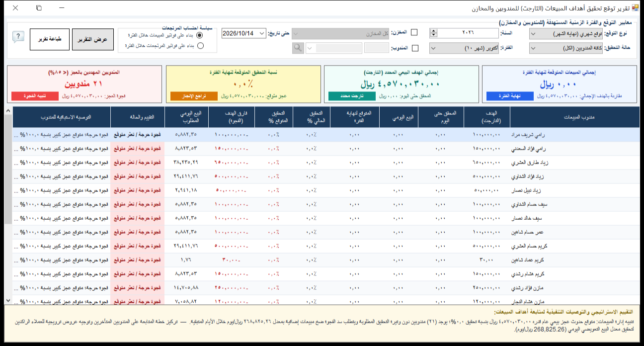Click the report app icon in title bar
This screenshot has height=346, width=644.
click(635, 8)
